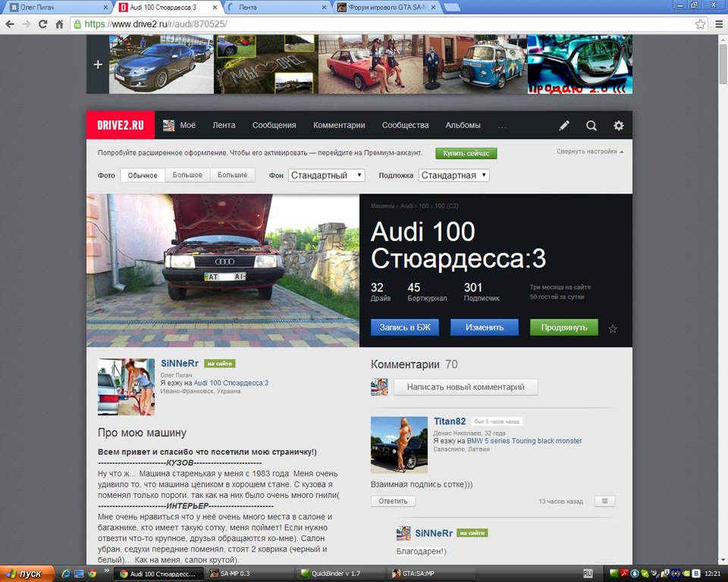This screenshot has height=582, width=728.
Task: Switch to GTA:SA:MP taskbar window
Action: click(x=431, y=574)
